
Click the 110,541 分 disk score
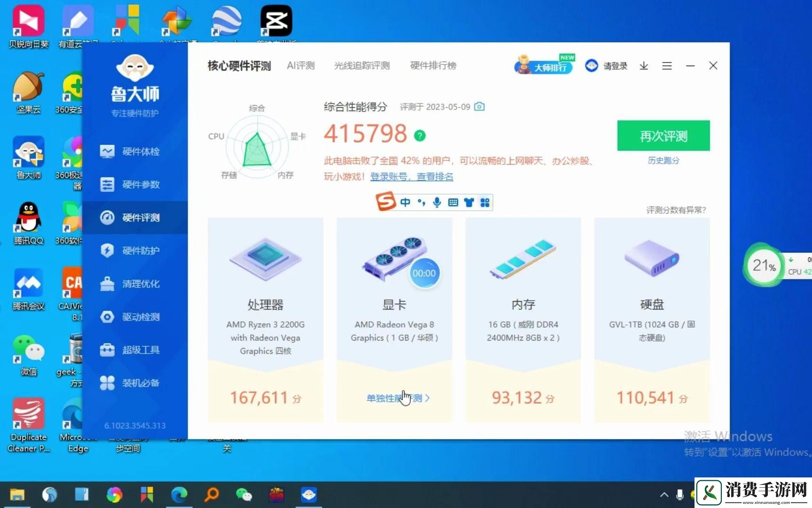652,398
